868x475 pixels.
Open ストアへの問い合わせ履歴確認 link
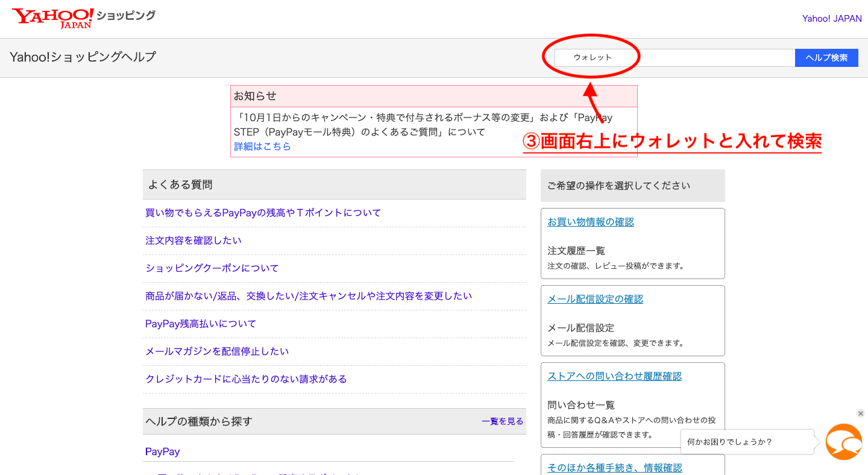614,376
